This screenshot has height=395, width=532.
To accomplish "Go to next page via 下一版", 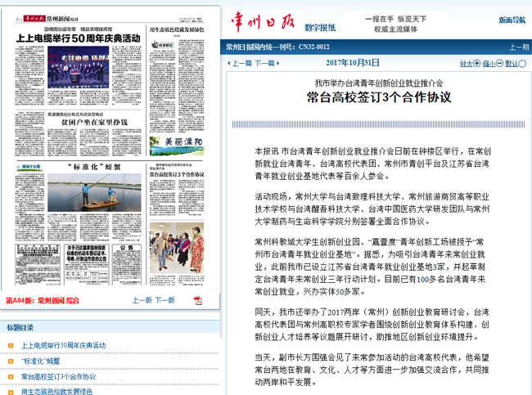I will point(165,301).
